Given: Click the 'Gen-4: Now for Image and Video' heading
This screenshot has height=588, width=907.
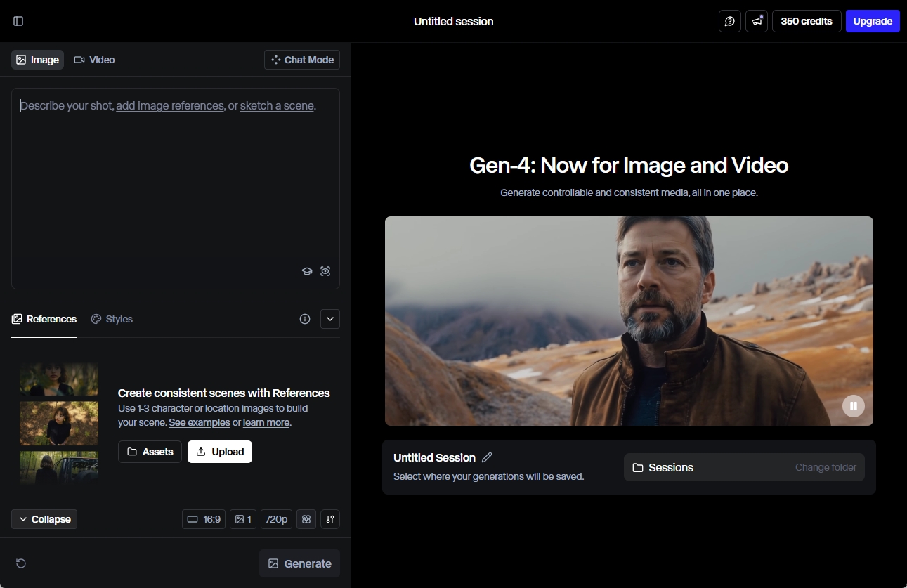Looking at the screenshot, I should pos(629,165).
